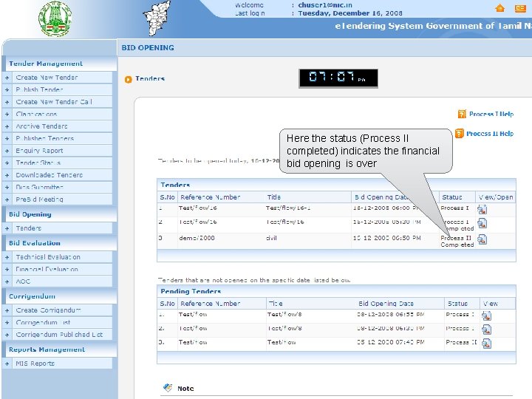Open Clarifications menu item
The height and width of the screenshot is (399, 532).
pyautogui.click(x=36, y=114)
